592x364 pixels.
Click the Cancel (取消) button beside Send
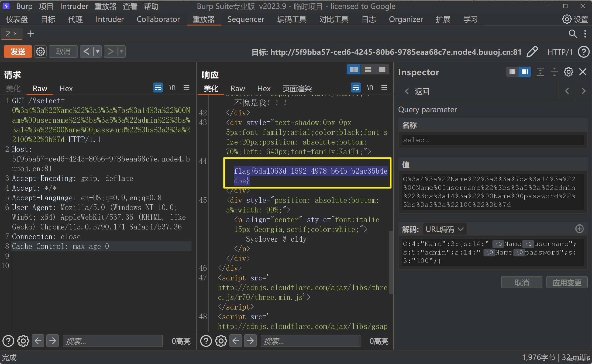pos(63,51)
